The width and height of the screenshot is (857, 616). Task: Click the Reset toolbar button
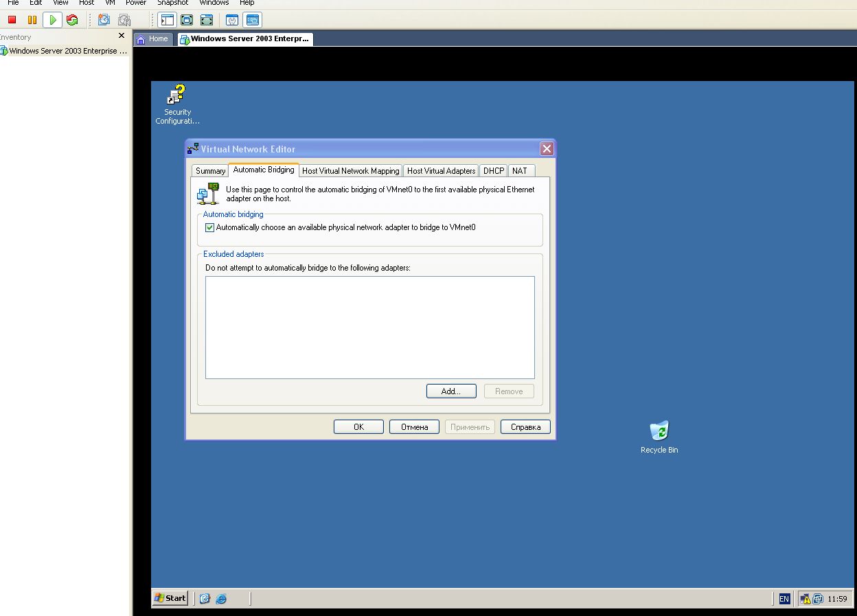pyautogui.click(x=72, y=20)
